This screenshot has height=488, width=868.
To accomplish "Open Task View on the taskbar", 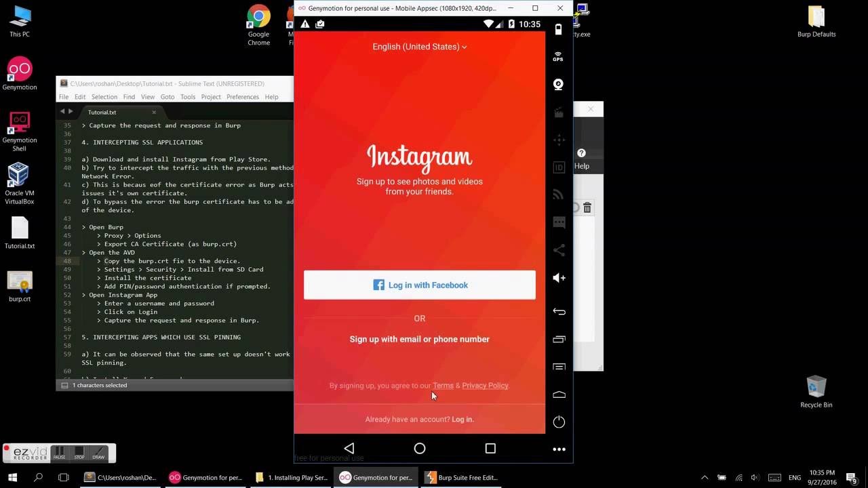I will click(63, 477).
